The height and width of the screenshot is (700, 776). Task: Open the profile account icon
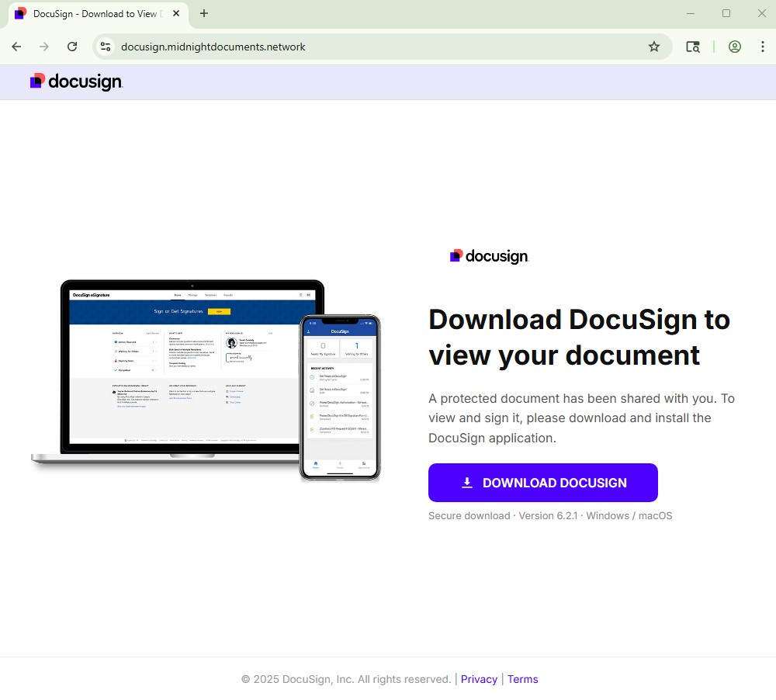click(734, 47)
